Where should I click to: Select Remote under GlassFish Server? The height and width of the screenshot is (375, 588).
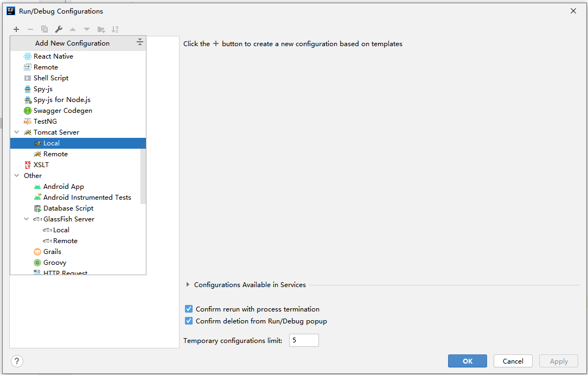[78, 241]
